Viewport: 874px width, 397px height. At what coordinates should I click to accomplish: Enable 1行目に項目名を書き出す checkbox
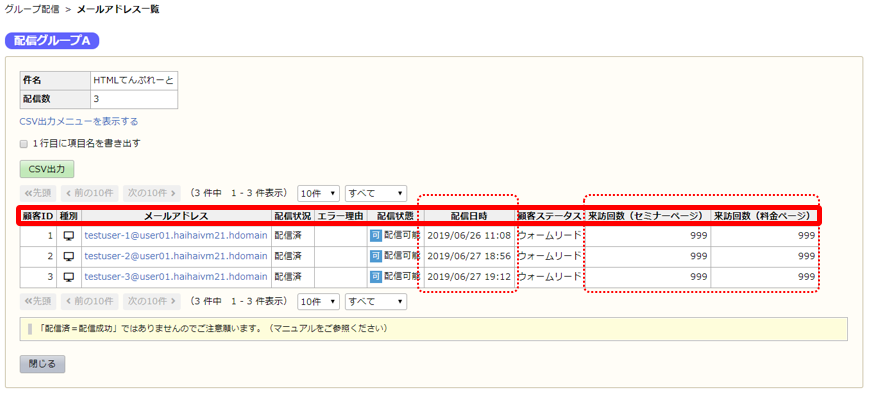(x=23, y=144)
